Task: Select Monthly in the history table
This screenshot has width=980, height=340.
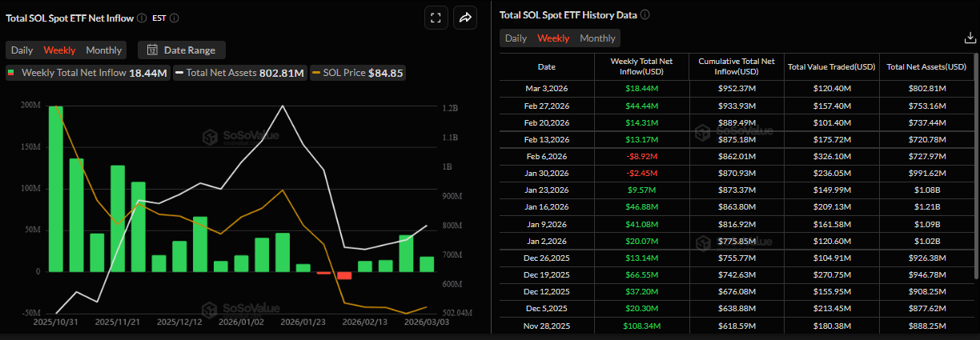Action: pyautogui.click(x=597, y=38)
